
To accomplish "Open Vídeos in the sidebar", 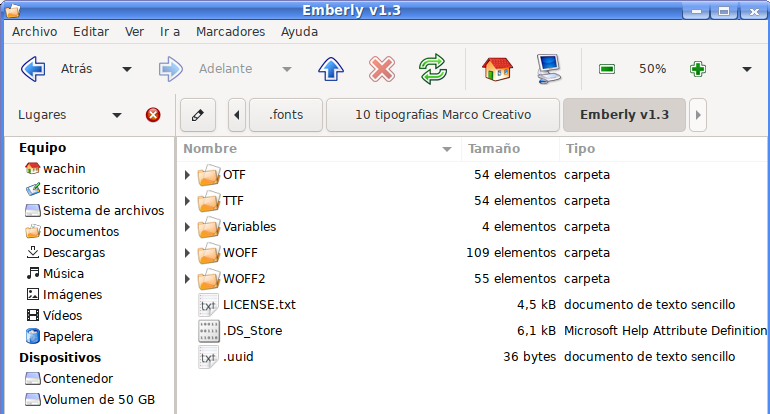I will pyautogui.click(x=54, y=316).
